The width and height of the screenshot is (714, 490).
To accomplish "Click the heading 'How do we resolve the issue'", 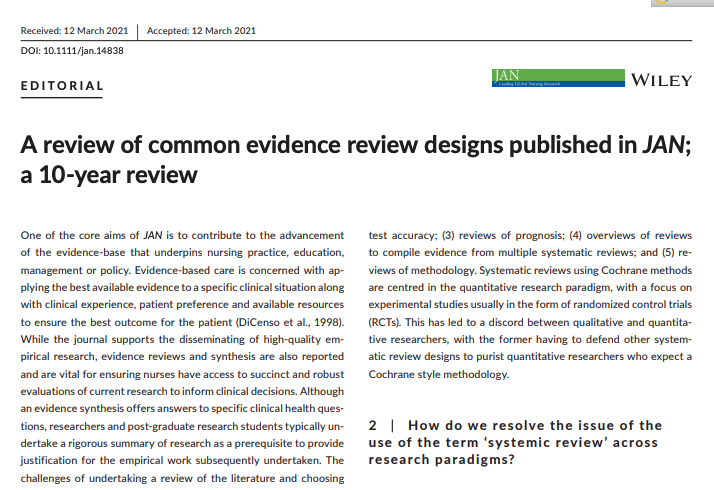I will pos(515,442).
